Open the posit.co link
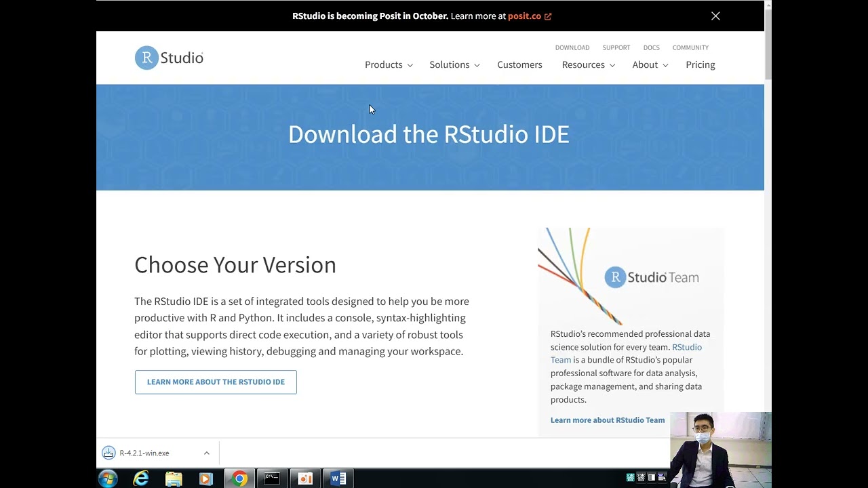 [x=524, y=16]
